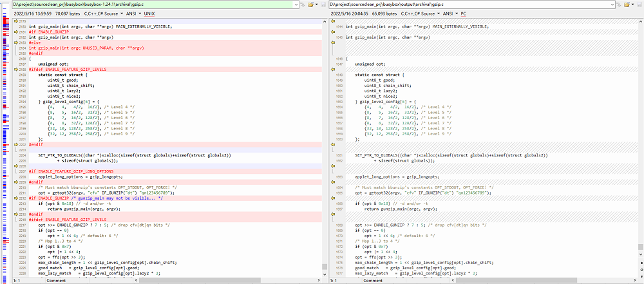Click the right pane browse-folder icon
Viewport: 644px width, 284px height.
628,5
